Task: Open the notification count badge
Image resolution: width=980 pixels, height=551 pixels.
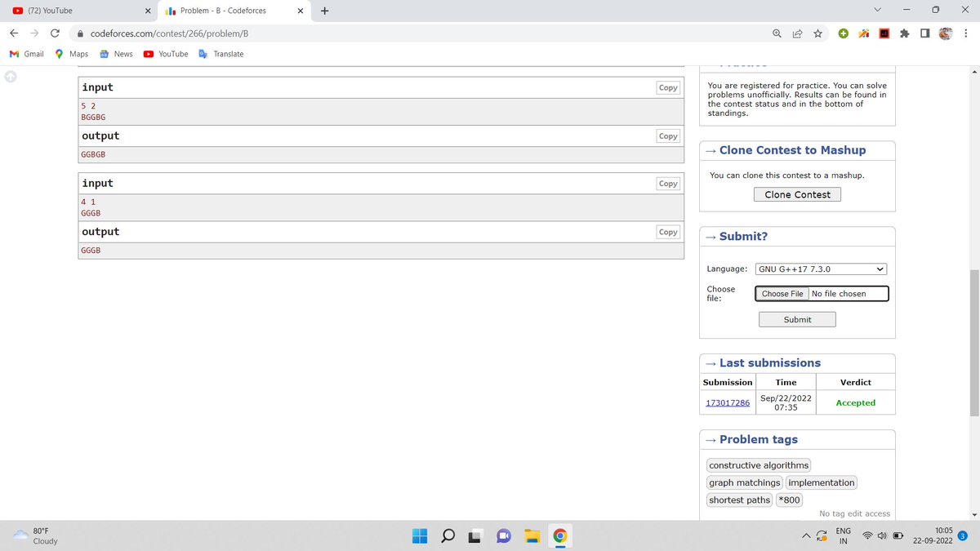Action: pos(963,535)
